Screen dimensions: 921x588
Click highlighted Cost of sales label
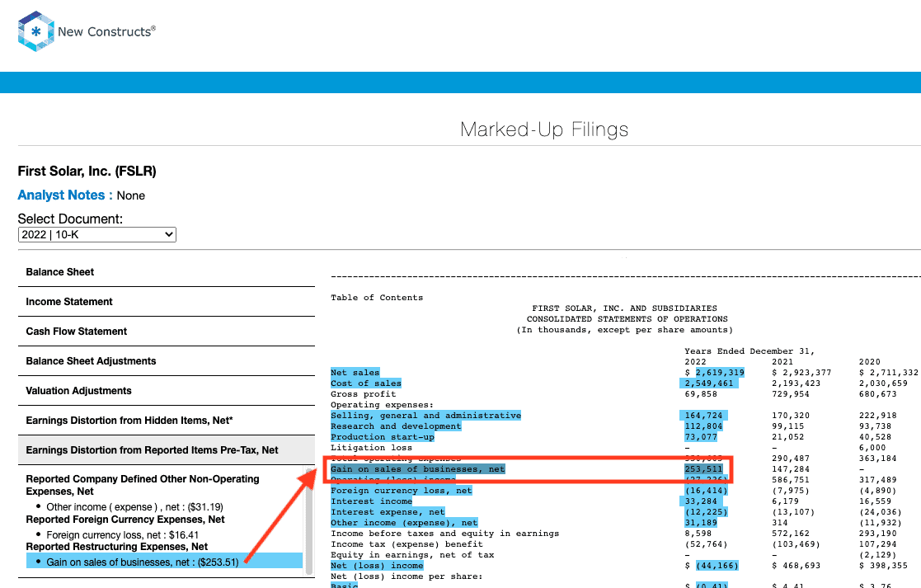pos(366,383)
